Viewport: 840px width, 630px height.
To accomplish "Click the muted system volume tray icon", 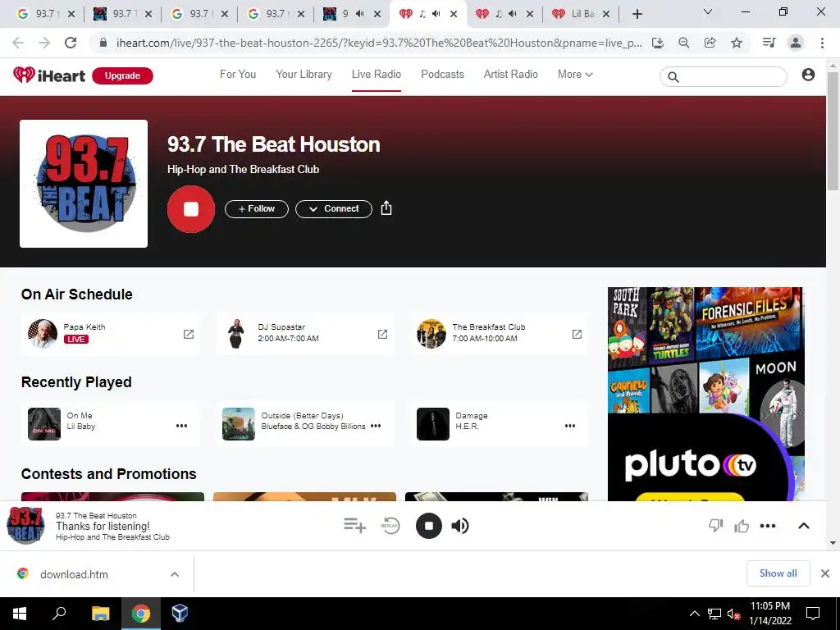I will pyautogui.click(x=733, y=614).
